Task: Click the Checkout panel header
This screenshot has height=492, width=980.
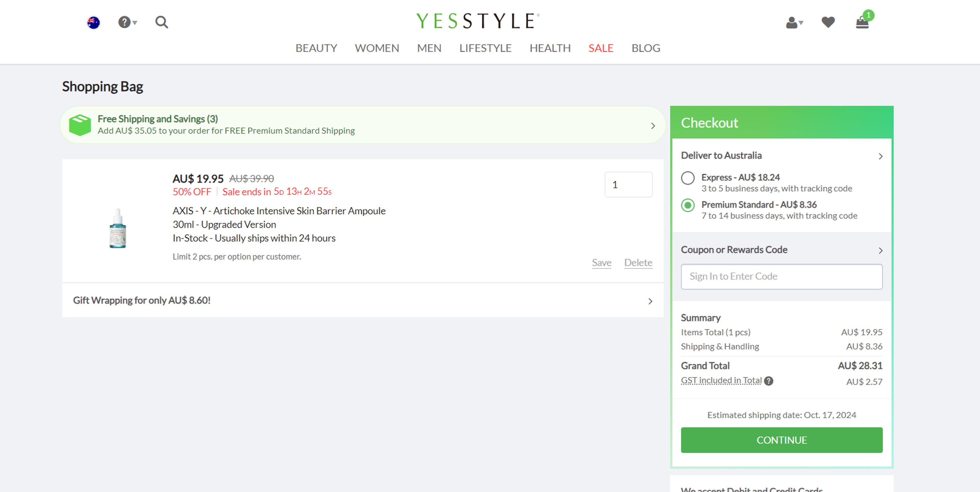Action: pos(781,122)
